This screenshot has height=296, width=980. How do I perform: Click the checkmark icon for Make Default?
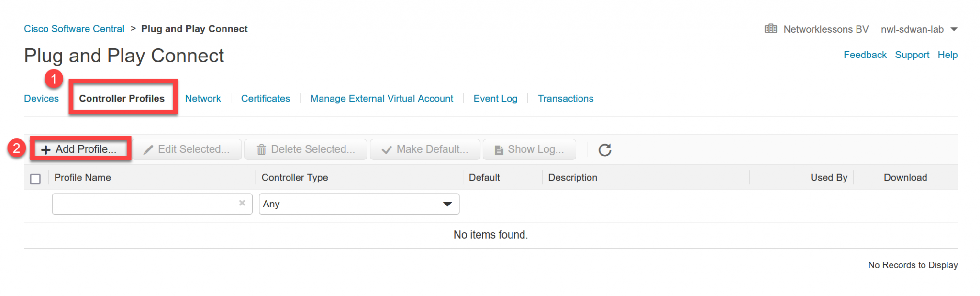click(x=387, y=150)
